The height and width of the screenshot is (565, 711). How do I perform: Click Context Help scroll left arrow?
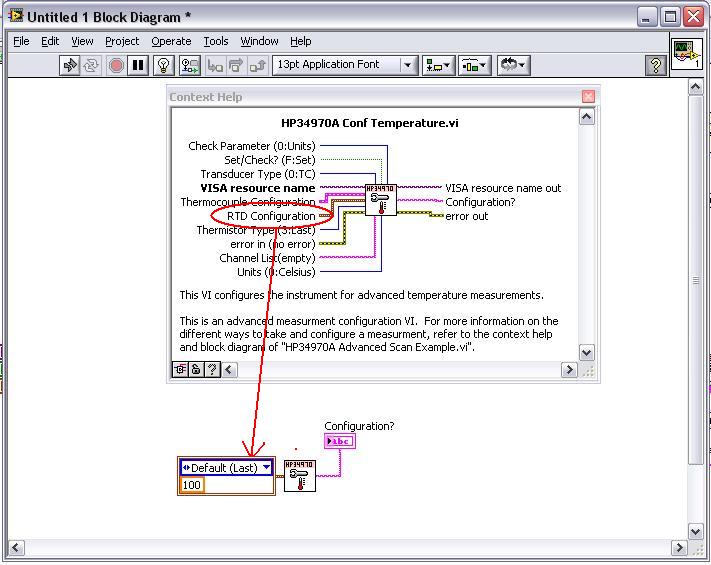click(229, 370)
